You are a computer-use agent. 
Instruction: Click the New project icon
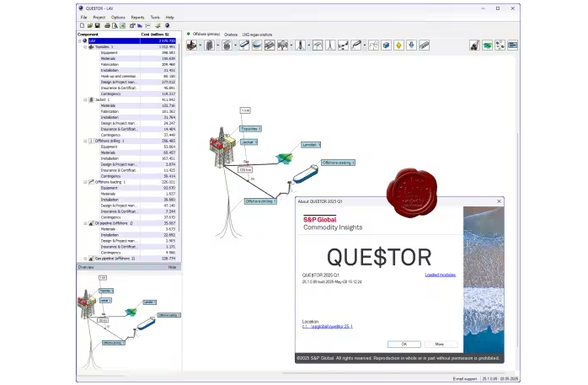click(82, 25)
